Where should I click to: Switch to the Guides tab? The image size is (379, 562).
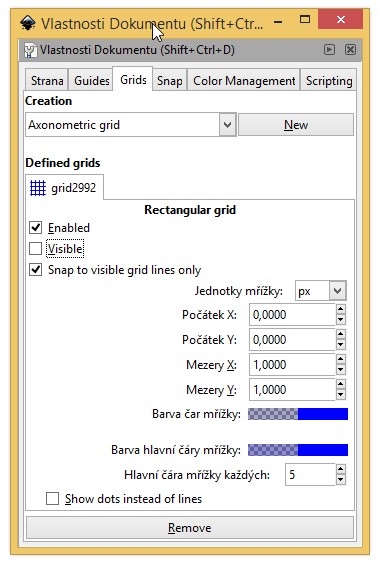pos(91,80)
